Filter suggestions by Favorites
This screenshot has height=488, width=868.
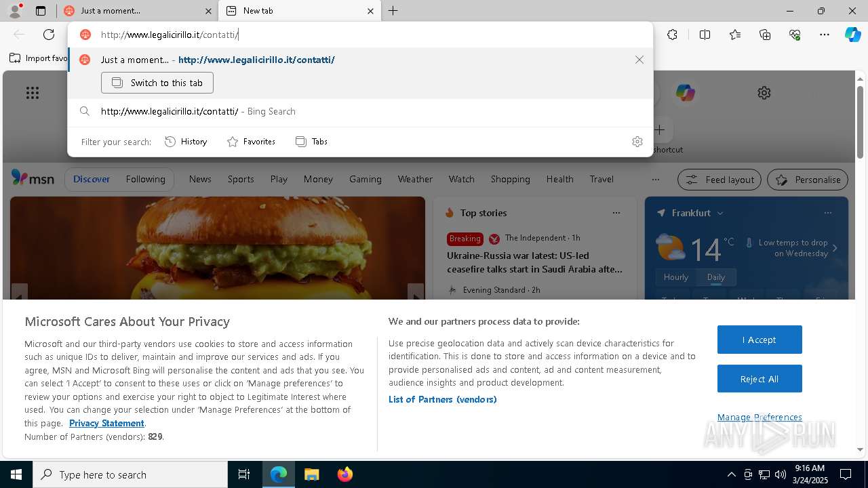251,142
